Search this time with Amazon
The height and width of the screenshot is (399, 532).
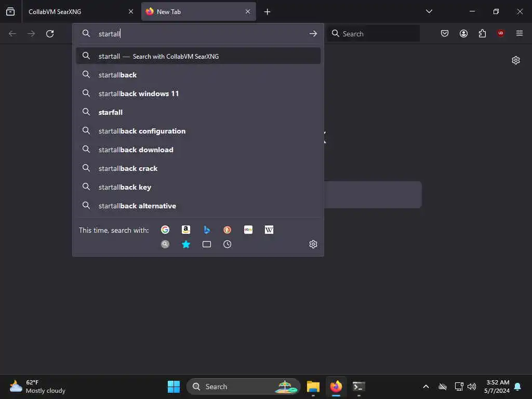pos(186,230)
